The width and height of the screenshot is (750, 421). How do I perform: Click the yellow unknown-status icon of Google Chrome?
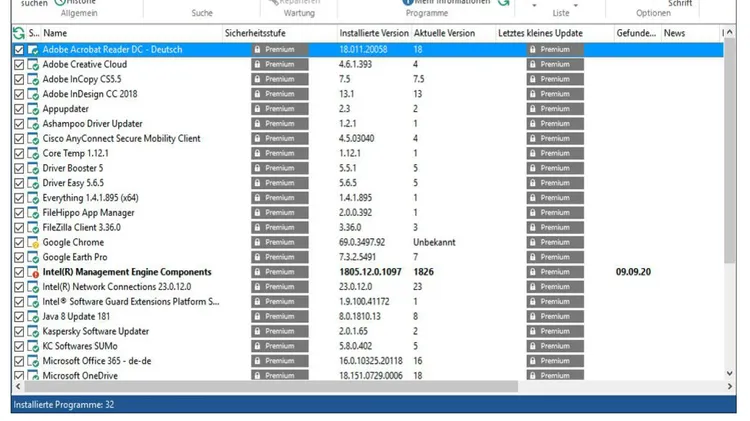pos(33,243)
